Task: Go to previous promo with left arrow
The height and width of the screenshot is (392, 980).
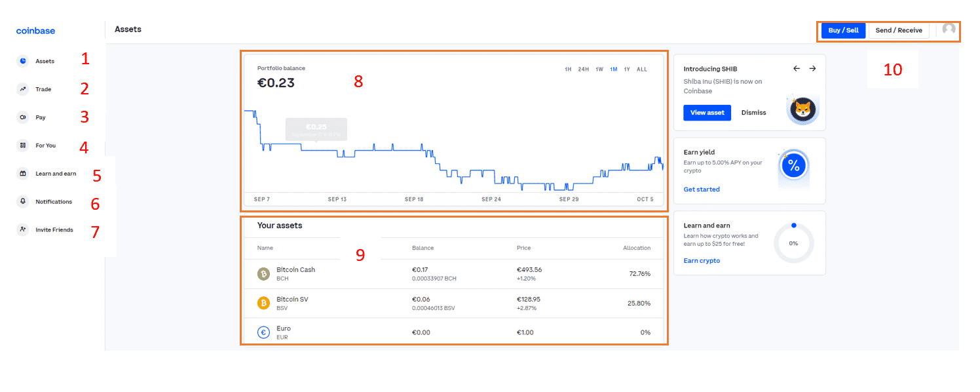Action: pyautogui.click(x=797, y=68)
